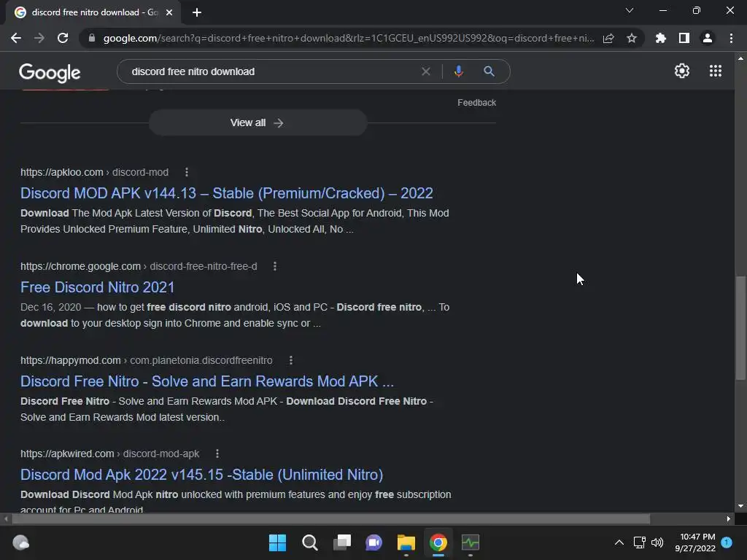Viewport: 747px width, 560px height.
Task: Bookmark this page with the star icon
Action: point(632,38)
